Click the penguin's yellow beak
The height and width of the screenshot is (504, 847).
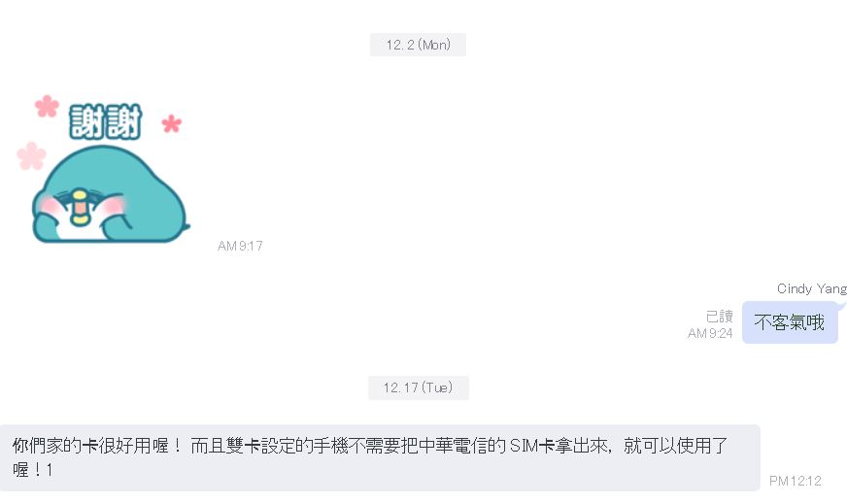80,207
